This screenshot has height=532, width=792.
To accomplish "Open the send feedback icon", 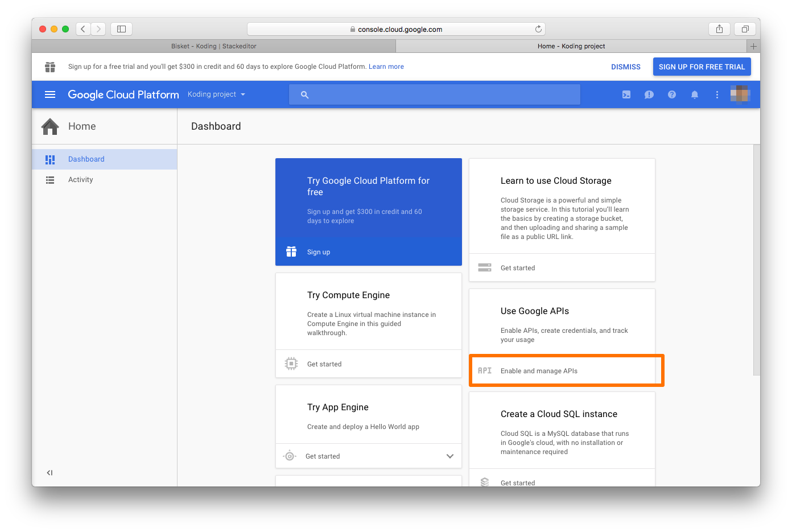I will [x=649, y=94].
